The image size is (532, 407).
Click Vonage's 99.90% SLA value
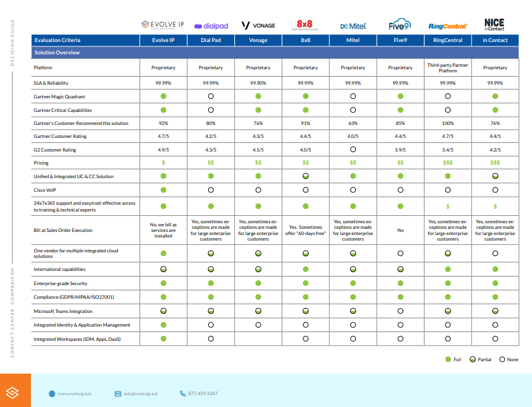(258, 83)
